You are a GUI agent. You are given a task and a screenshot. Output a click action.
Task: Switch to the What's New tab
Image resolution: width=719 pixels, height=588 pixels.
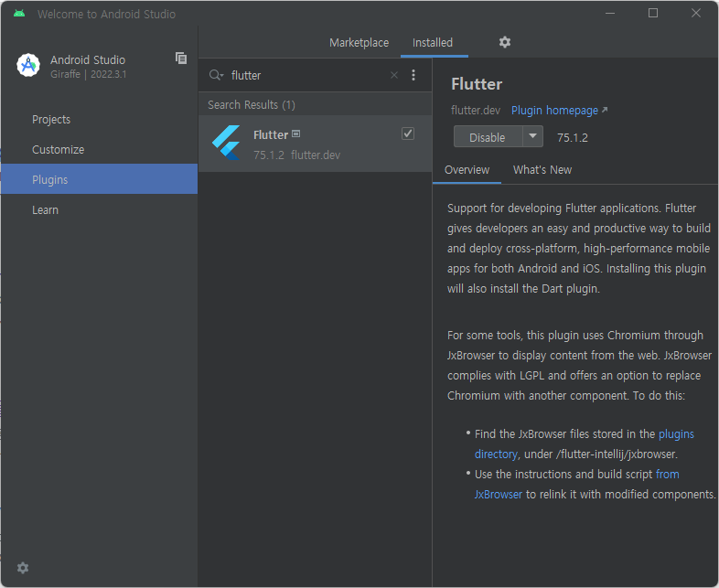pyautogui.click(x=542, y=170)
